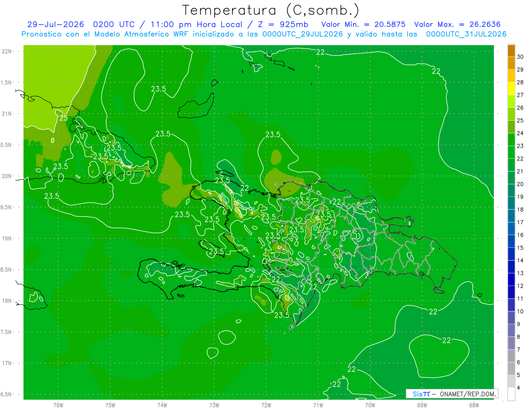Viewport: 532px width, 411px height.
Task: Click the "70W" longitude axis label
Action: [370, 405]
